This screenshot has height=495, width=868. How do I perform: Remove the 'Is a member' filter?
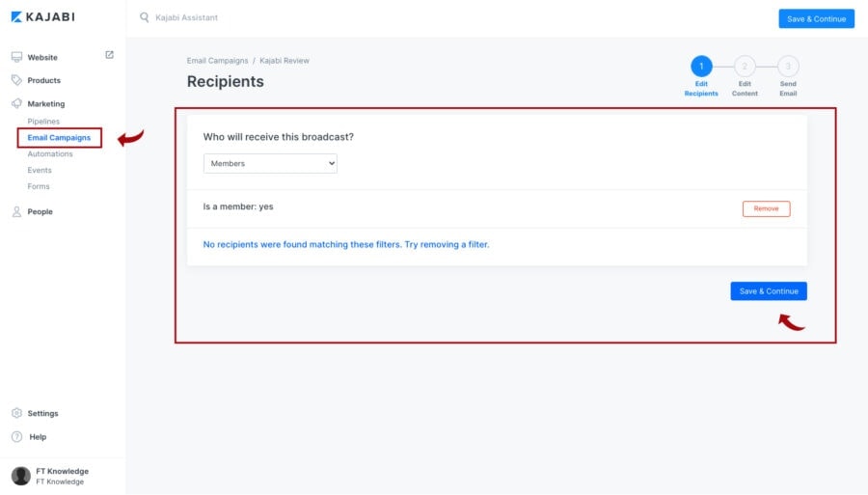click(x=766, y=208)
